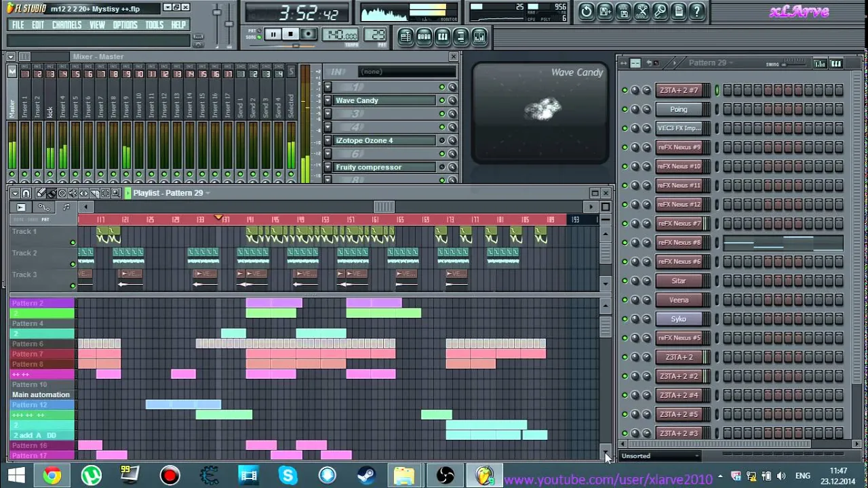Open the Fruity compressor slot dropdown arrow
The image size is (868, 488).
click(x=328, y=167)
